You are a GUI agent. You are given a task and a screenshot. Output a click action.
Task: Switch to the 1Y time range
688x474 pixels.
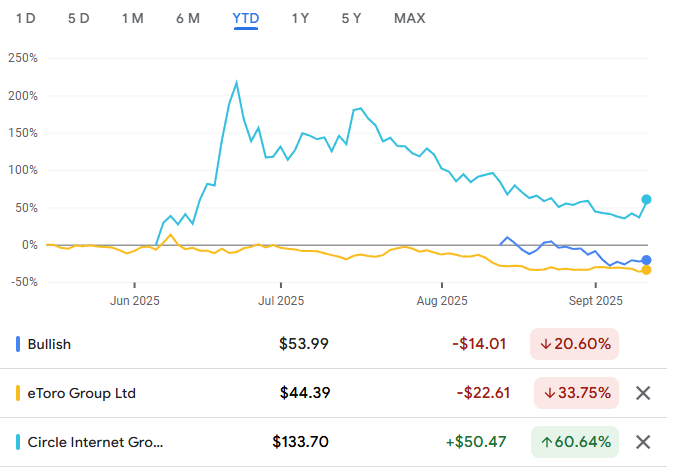click(300, 18)
